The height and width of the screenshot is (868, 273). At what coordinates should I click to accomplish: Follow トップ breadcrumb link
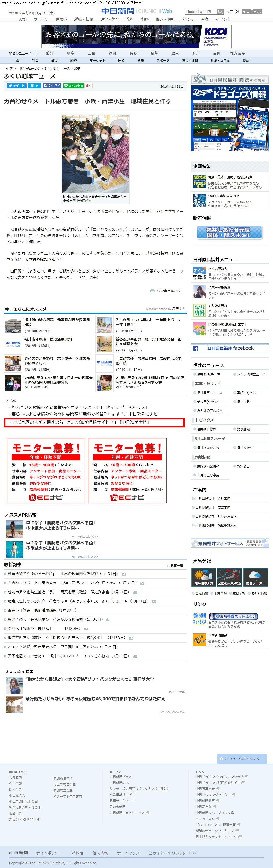pos(8,68)
